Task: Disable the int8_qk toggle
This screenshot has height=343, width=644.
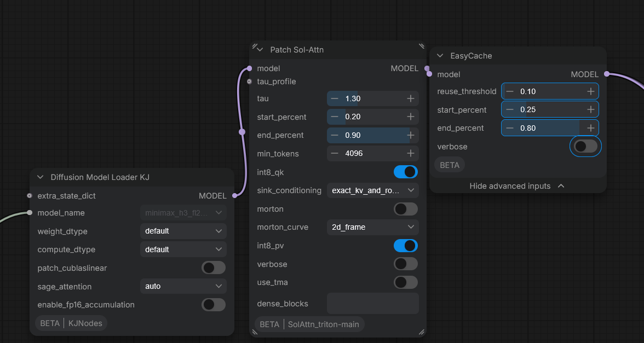Action: pos(406,172)
